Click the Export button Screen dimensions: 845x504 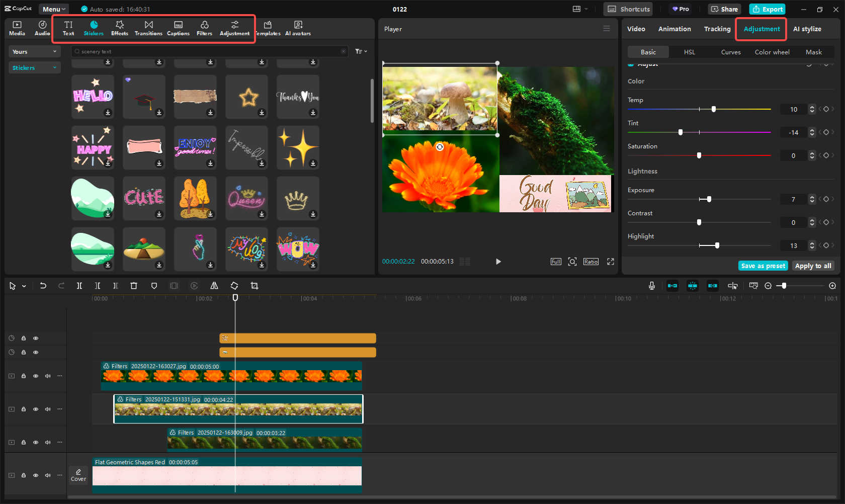768,9
